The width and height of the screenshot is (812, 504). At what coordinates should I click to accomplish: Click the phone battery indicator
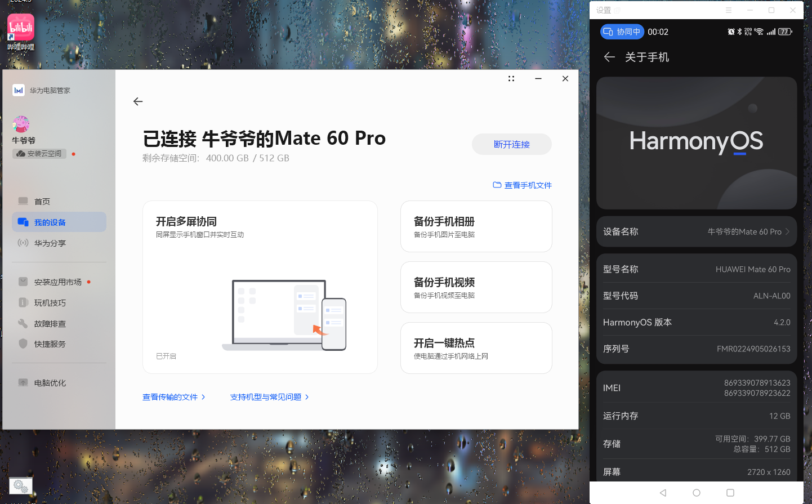point(785,32)
